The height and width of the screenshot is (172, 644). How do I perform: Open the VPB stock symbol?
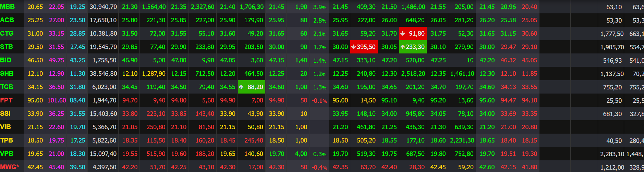(x=7, y=153)
